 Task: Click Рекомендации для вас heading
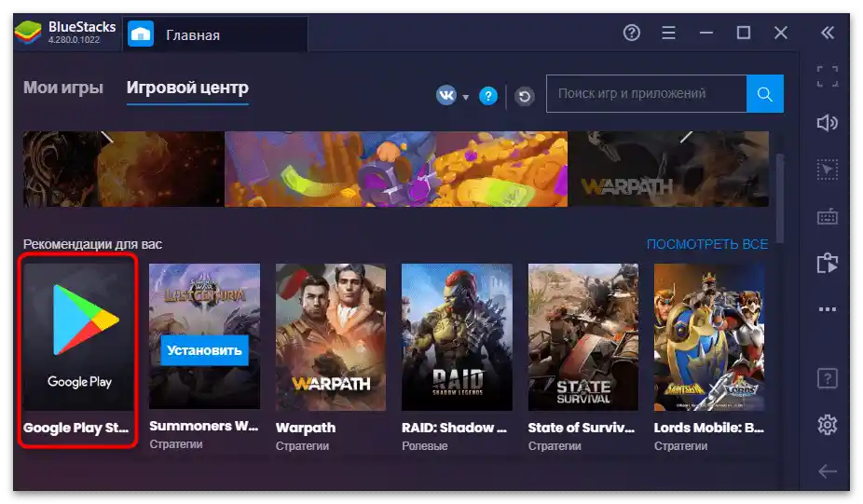tap(92, 244)
